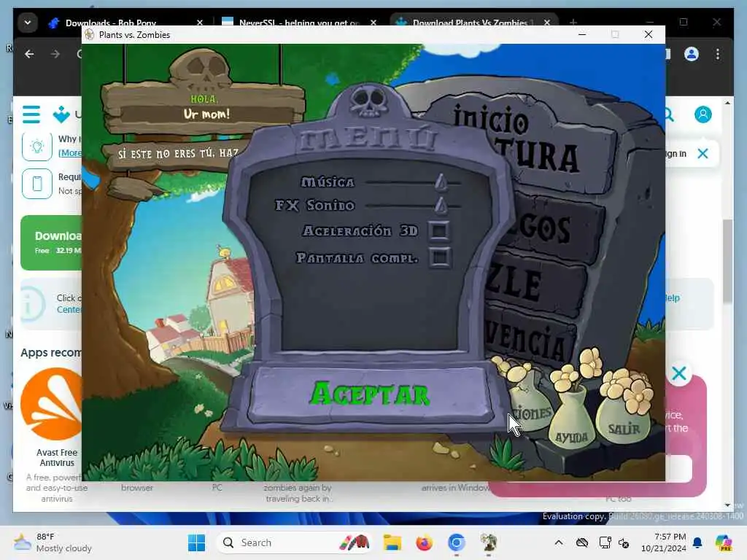Go forward in the browser
747x560 pixels.
[x=55, y=54]
